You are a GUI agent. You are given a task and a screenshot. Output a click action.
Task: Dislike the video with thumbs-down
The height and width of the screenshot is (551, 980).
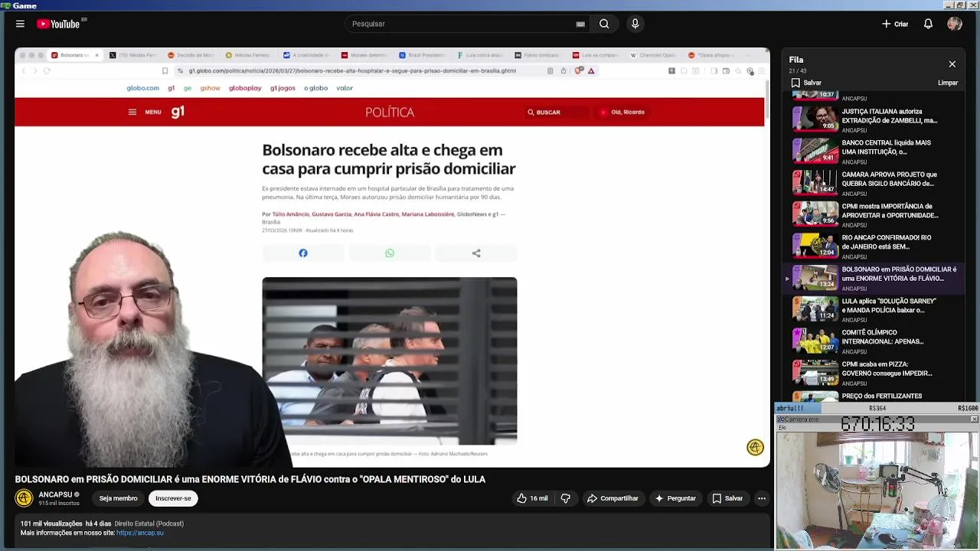[x=566, y=498]
